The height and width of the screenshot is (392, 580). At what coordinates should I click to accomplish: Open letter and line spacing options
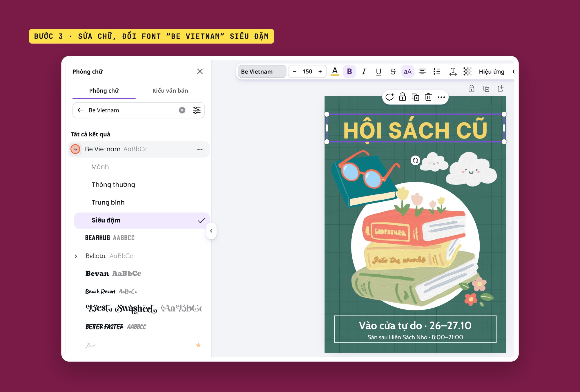(453, 72)
